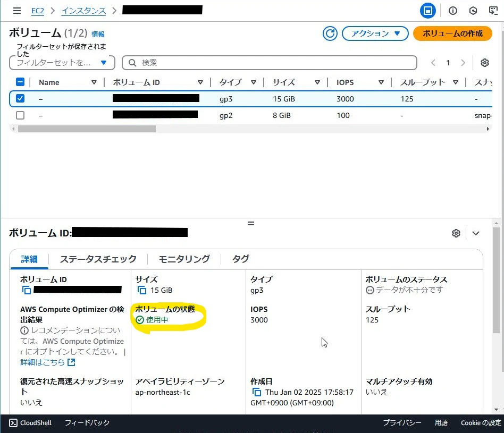Sort by the サイズ column arrow
The height and width of the screenshot is (433, 504).
[317, 82]
